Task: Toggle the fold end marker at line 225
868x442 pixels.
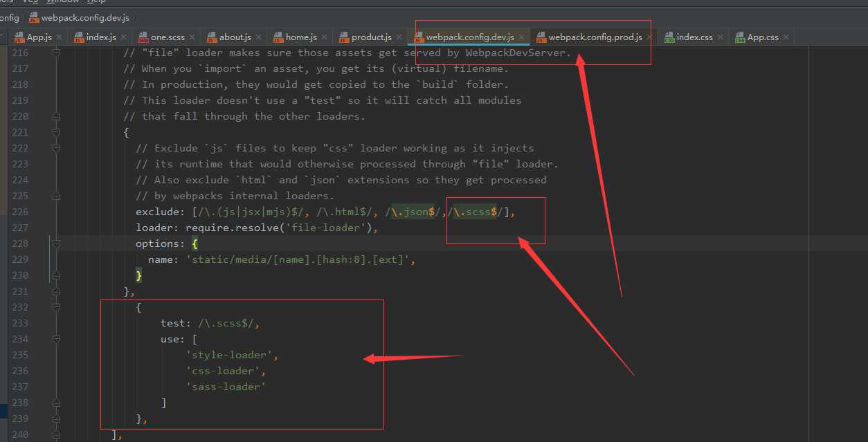Action: tap(57, 196)
